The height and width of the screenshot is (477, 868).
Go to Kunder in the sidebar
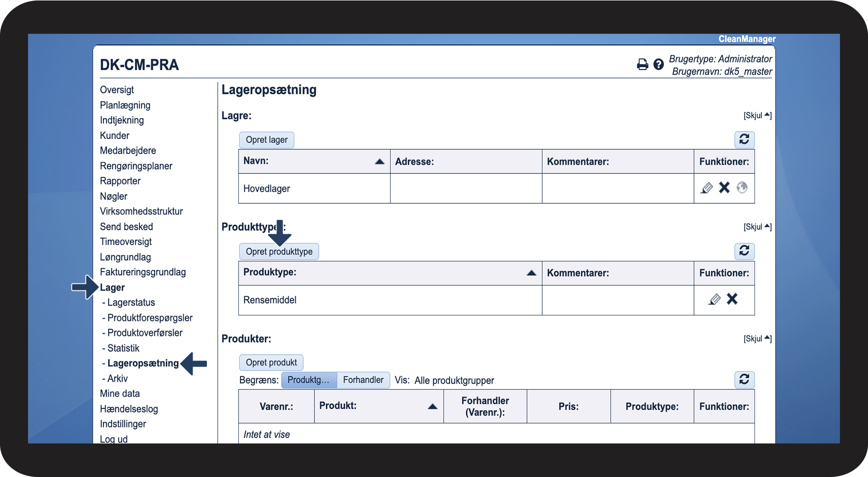click(x=114, y=136)
